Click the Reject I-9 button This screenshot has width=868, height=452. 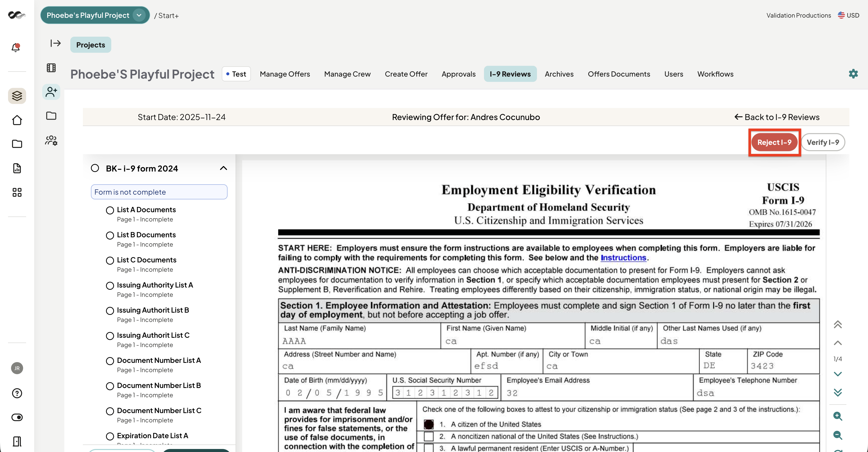774,142
